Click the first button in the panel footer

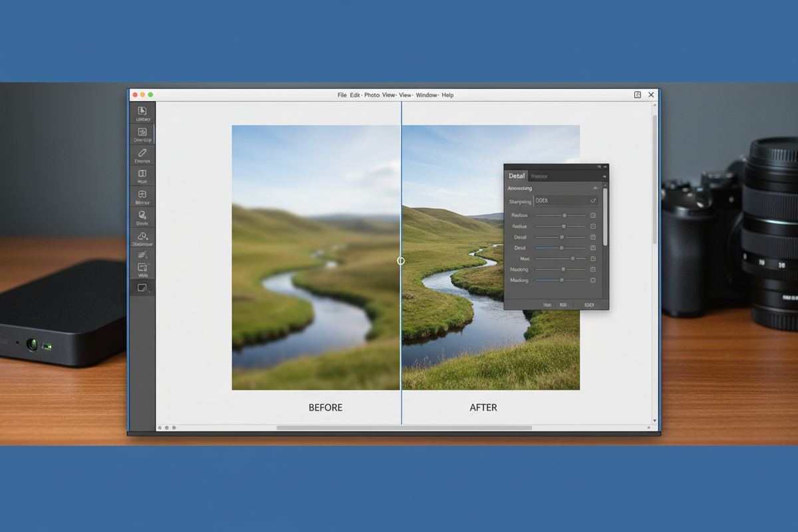click(547, 305)
